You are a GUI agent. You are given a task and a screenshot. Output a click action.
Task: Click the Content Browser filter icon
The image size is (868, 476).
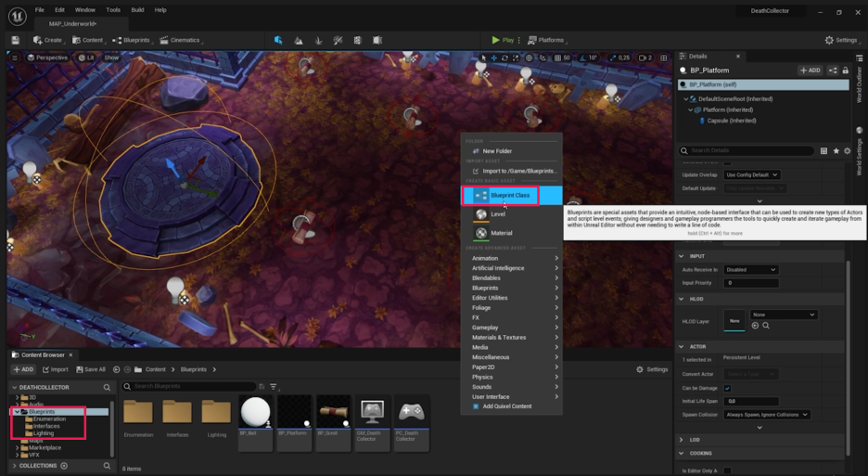[273, 387]
